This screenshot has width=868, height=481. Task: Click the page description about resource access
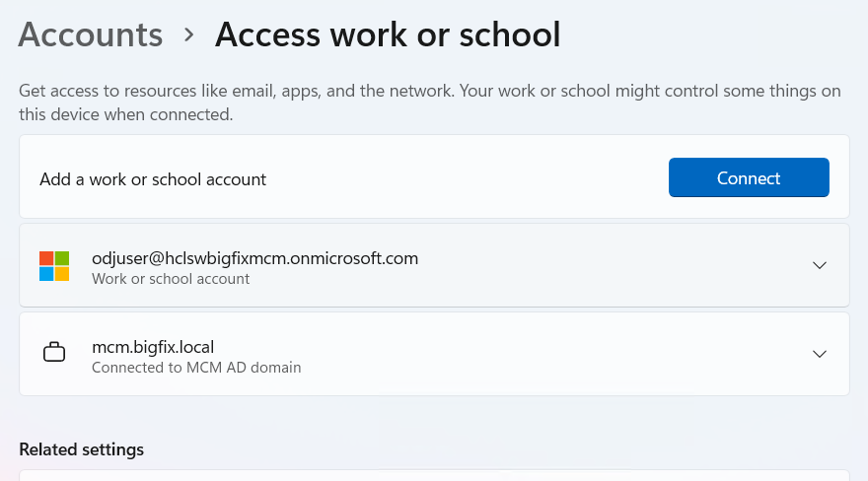tap(429, 92)
